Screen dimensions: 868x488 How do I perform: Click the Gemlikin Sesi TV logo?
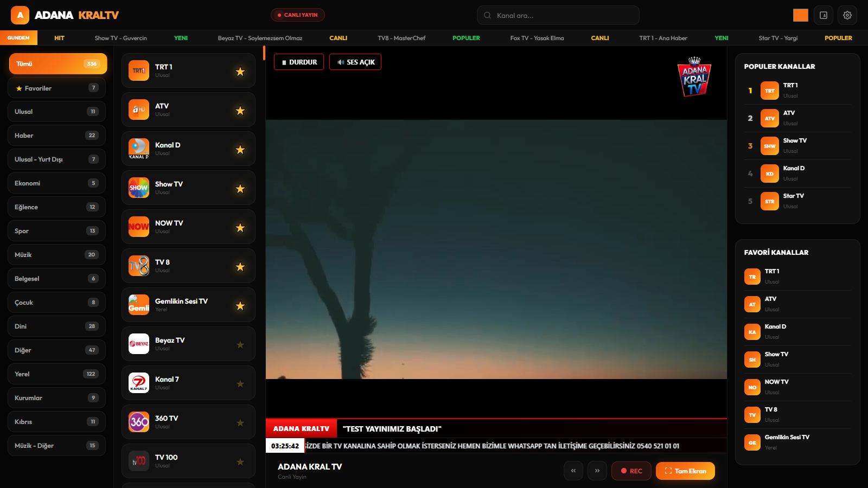(139, 305)
